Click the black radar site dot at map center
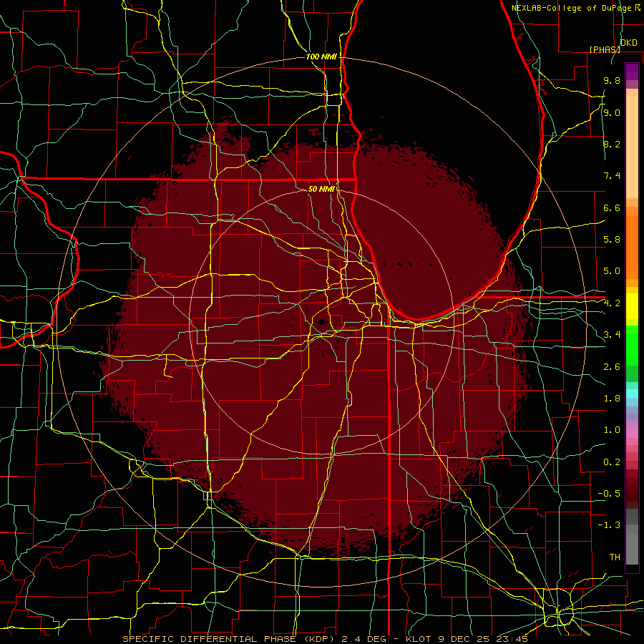 pos(323,322)
